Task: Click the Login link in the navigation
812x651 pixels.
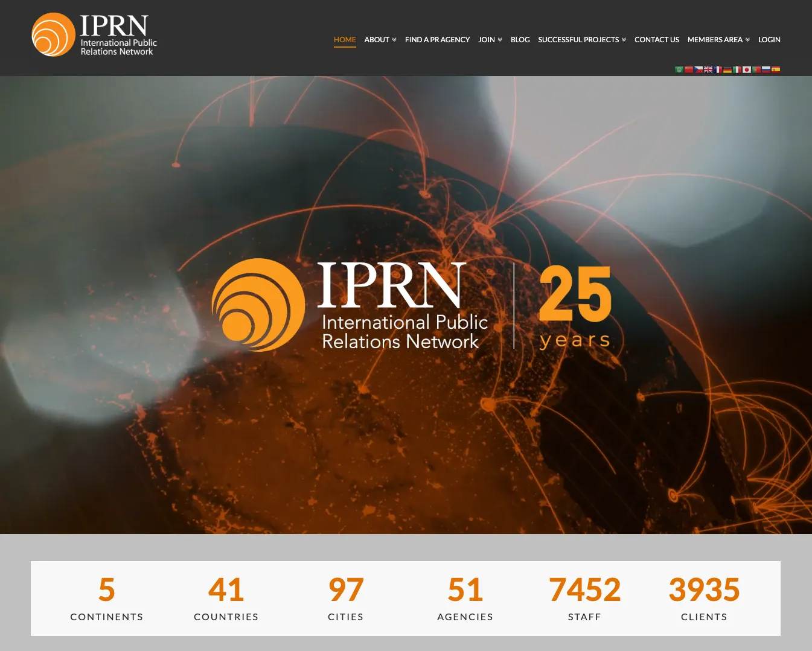Action: click(x=769, y=40)
